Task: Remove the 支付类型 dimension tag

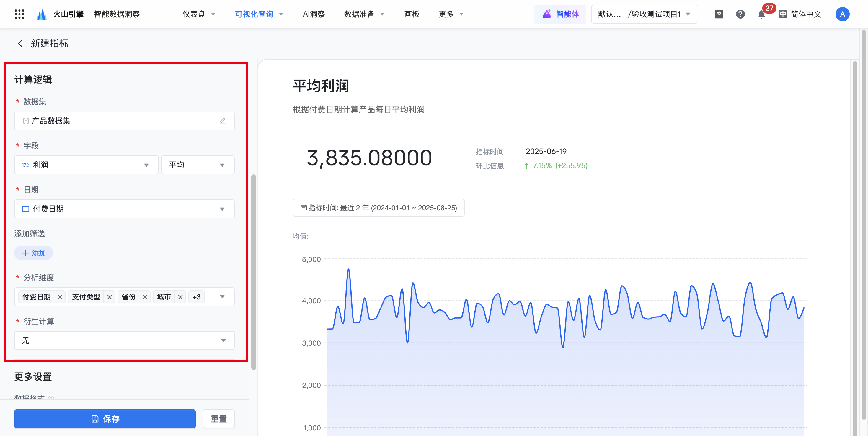Action: [x=110, y=297]
